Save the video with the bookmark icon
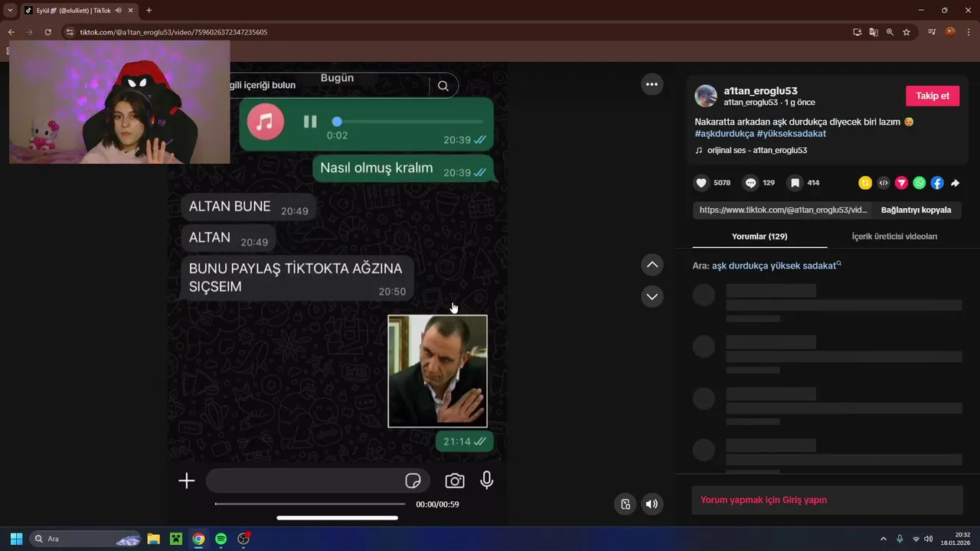The height and width of the screenshot is (551, 980). (x=795, y=183)
